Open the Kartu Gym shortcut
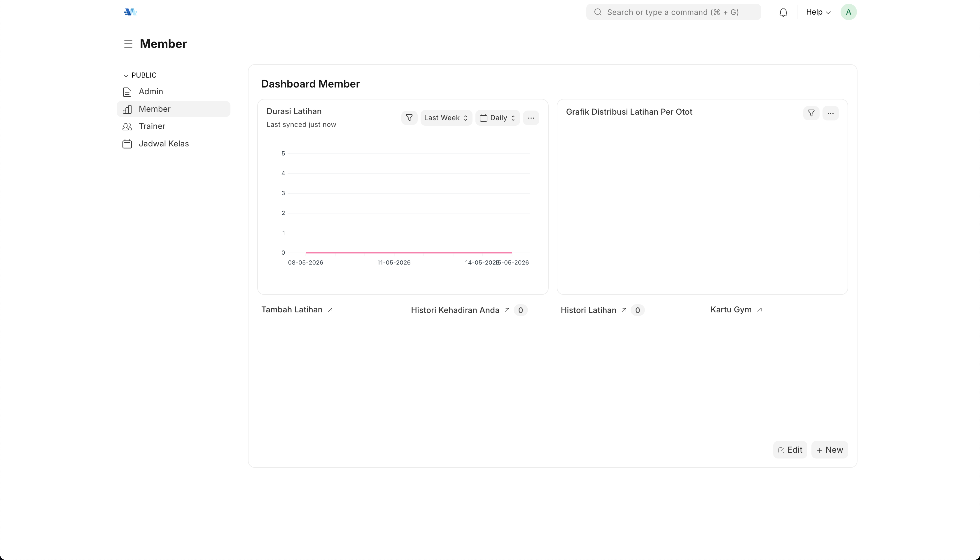Screen dimensions: 980x560 coord(731,310)
